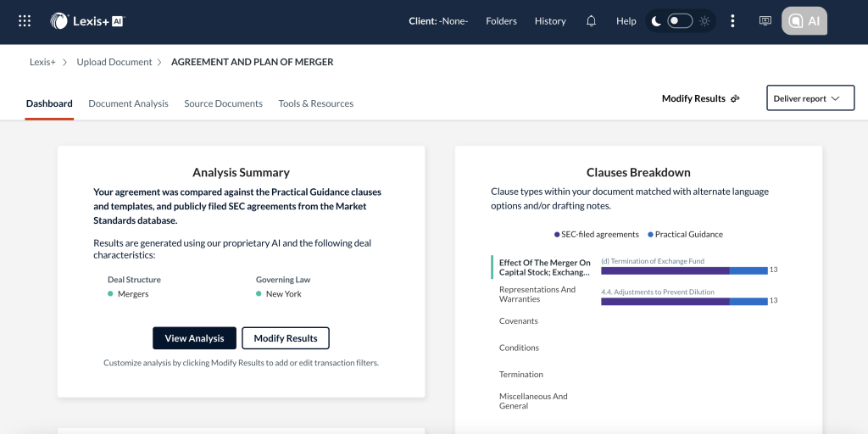Image resolution: width=868 pixels, height=434 pixels.
Task: Click the screen feedback monitor icon
Action: [765, 21]
